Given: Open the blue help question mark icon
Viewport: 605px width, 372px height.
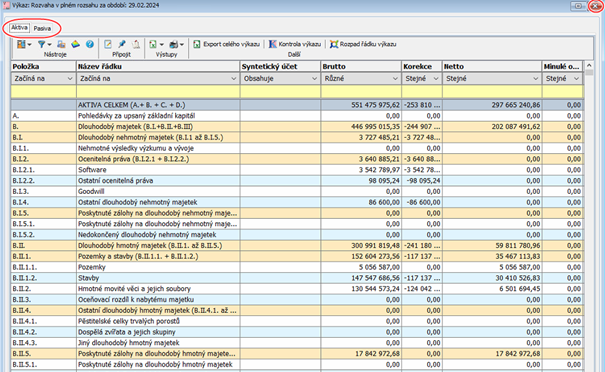Looking at the screenshot, I should pos(90,44).
